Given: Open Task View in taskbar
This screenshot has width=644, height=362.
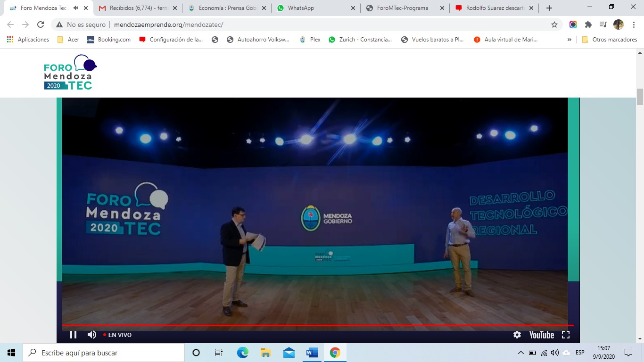Looking at the screenshot, I should pos(219,353).
